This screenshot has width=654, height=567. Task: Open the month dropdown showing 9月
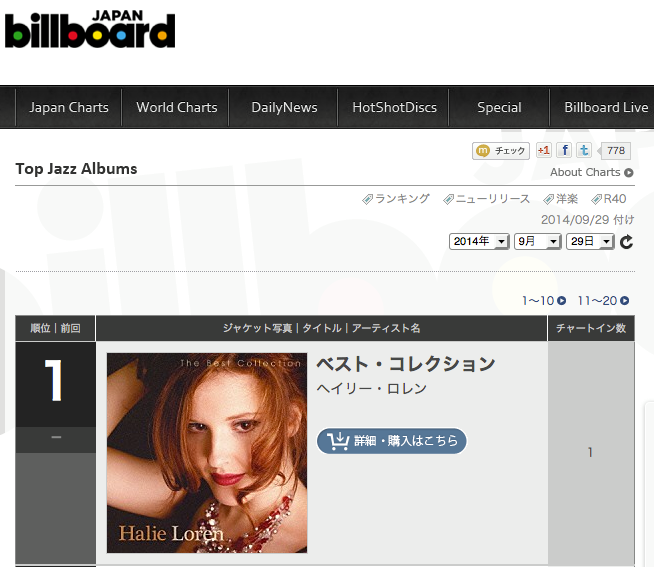pyautogui.click(x=537, y=242)
